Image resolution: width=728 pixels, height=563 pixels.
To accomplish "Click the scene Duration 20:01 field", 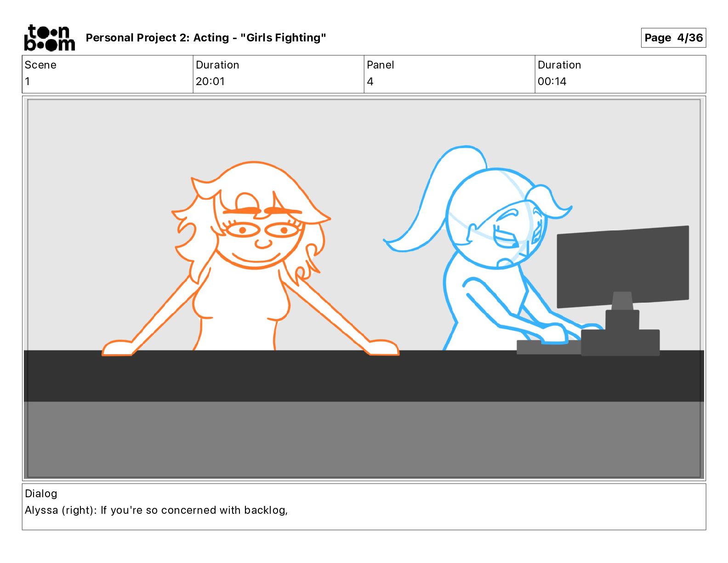I will tap(279, 74).
